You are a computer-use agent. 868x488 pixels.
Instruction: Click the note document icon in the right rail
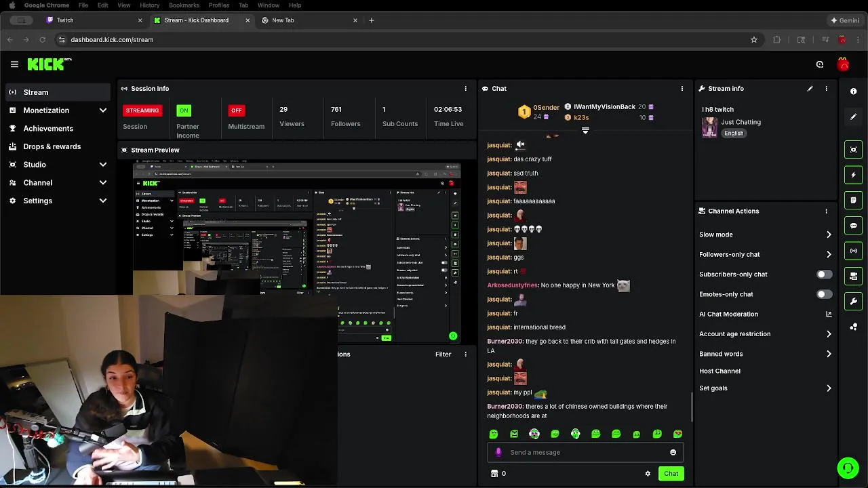click(853, 200)
